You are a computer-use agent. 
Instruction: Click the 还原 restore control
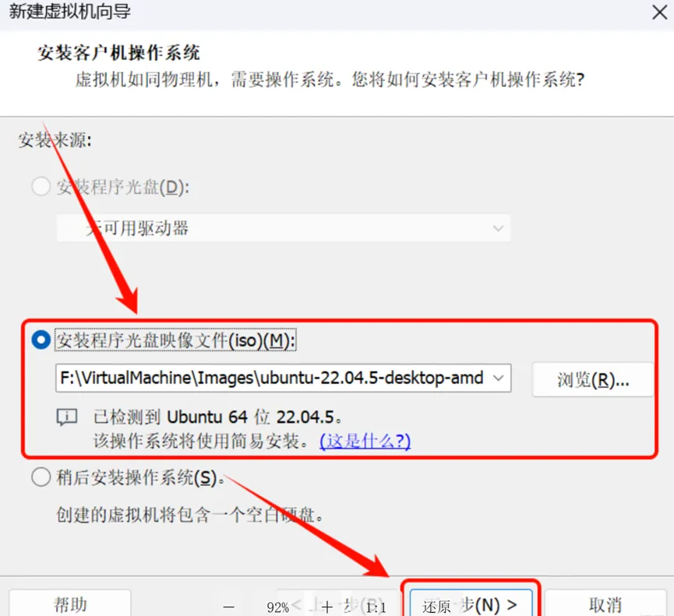click(436, 607)
